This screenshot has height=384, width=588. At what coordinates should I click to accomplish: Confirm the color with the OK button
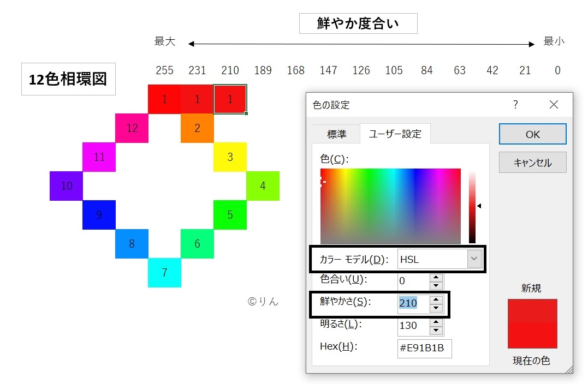tap(532, 134)
